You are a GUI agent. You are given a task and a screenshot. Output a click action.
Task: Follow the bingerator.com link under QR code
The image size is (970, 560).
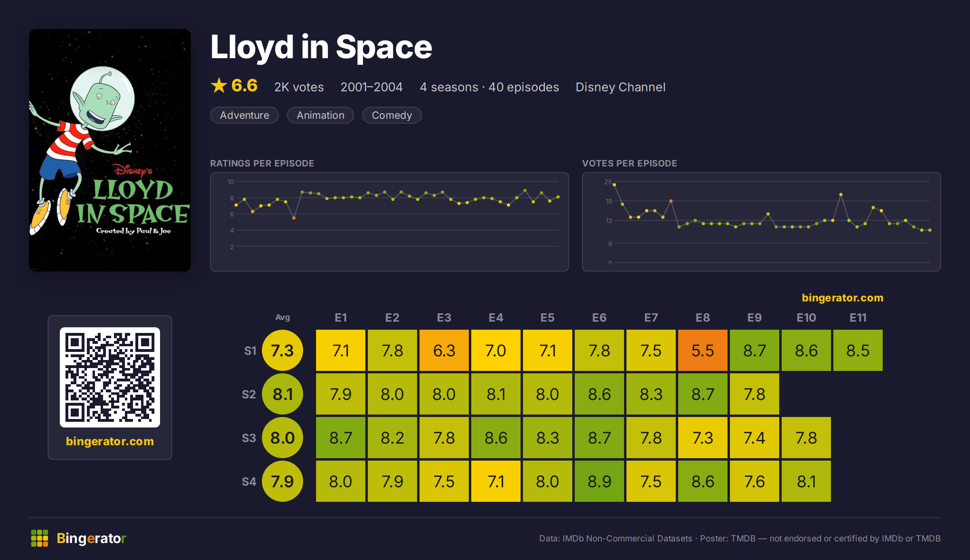pyautogui.click(x=110, y=441)
